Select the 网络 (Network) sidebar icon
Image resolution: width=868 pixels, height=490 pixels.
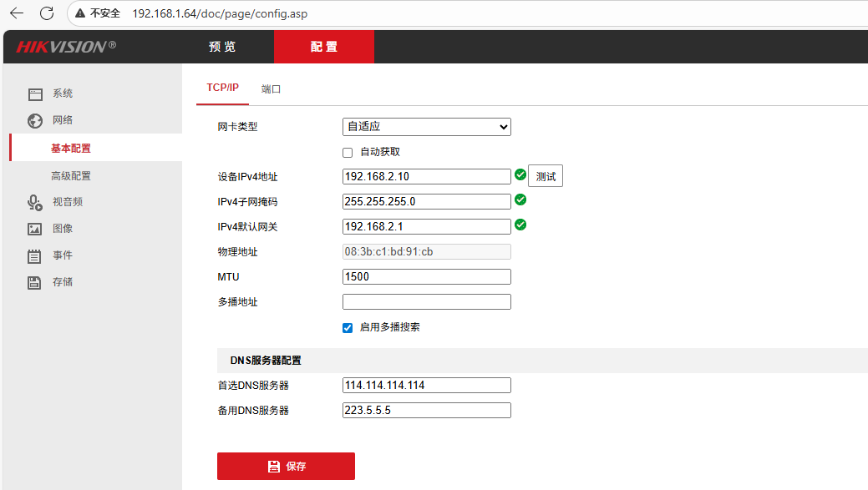34,120
